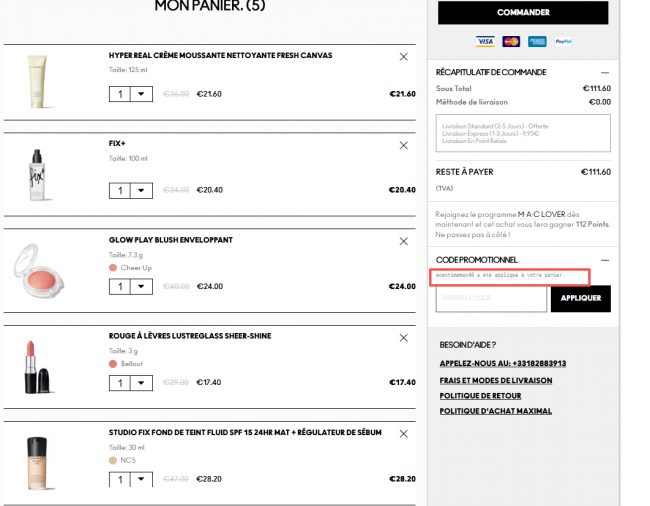Click the PayPal payment icon
Image resolution: width=650 pixels, height=506 pixels.
coord(563,41)
